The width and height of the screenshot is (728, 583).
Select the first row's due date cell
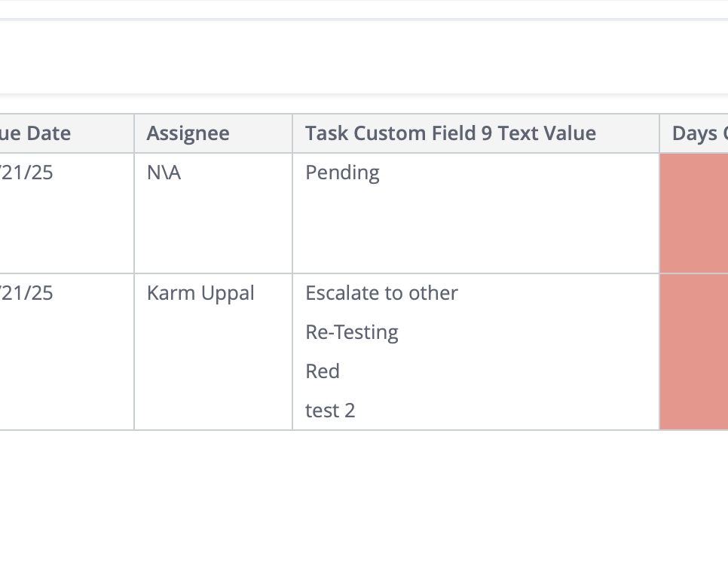pyautogui.click(x=30, y=172)
